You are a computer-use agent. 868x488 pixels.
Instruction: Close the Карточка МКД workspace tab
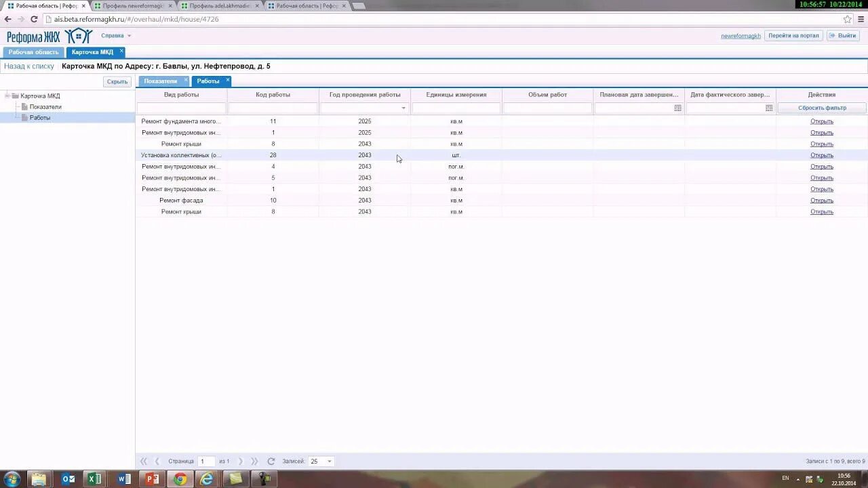coord(121,51)
